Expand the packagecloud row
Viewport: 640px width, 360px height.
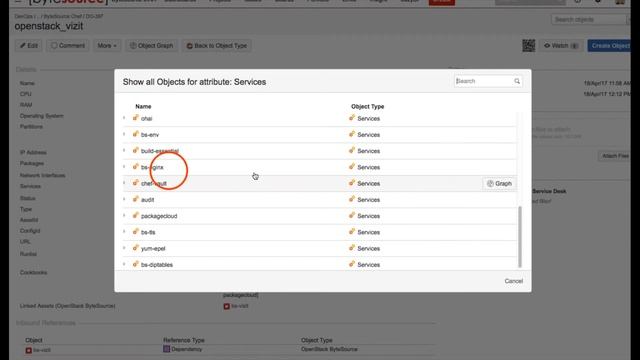[x=124, y=216]
